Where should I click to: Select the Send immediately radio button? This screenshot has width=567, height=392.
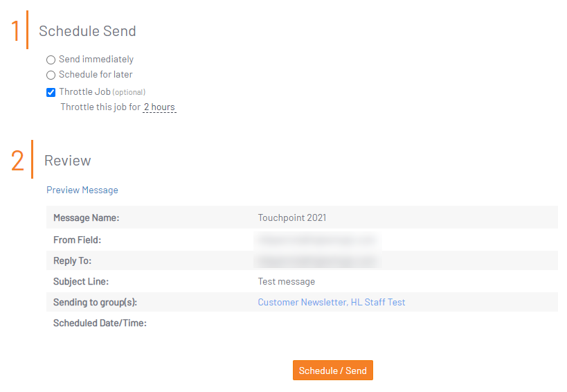(x=51, y=60)
